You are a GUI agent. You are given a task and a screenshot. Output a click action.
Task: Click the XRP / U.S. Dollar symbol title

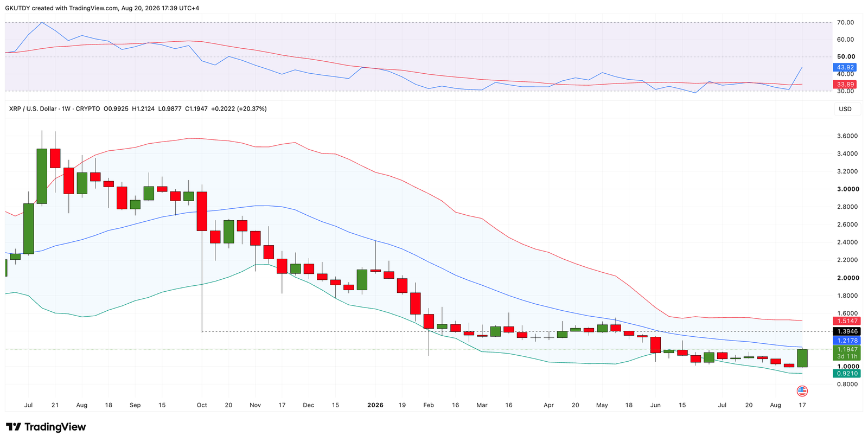coord(33,109)
